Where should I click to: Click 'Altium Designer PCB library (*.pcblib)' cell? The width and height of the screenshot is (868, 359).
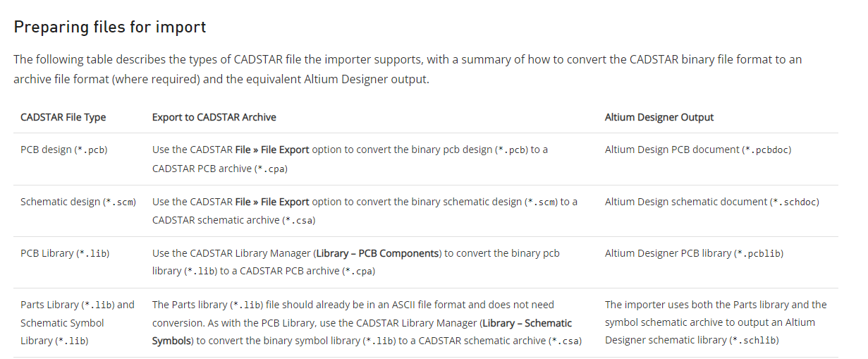[694, 253]
